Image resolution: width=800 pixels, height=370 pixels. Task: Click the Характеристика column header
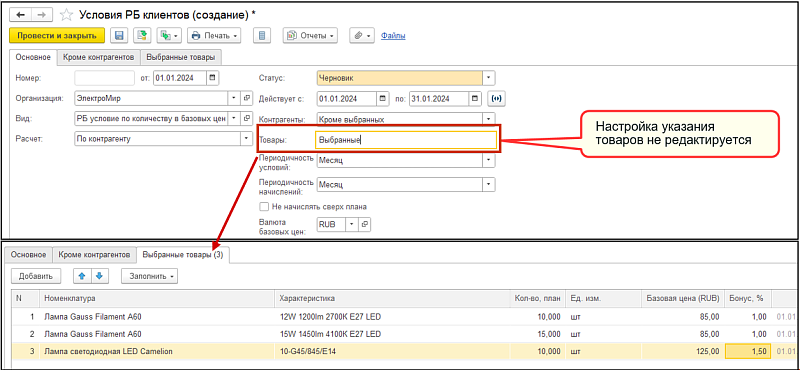393,298
